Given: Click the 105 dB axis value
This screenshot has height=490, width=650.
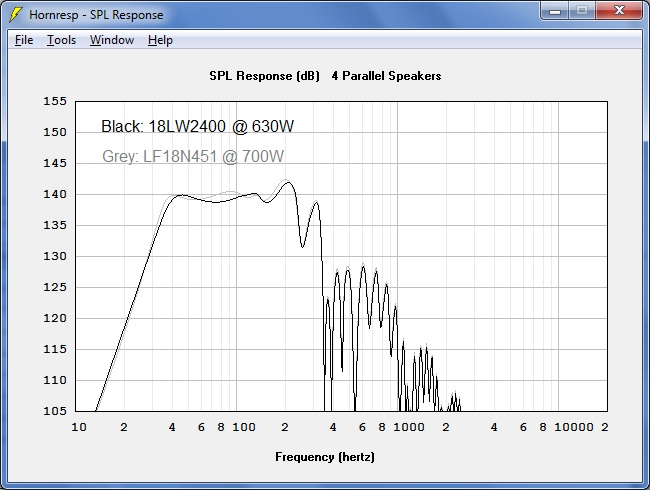Looking at the screenshot, I should tap(55, 411).
